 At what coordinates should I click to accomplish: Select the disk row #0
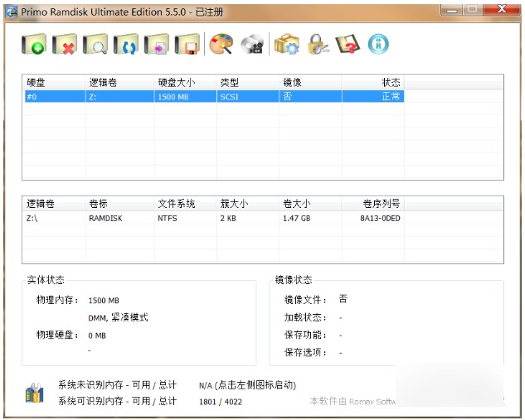[x=214, y=97]
